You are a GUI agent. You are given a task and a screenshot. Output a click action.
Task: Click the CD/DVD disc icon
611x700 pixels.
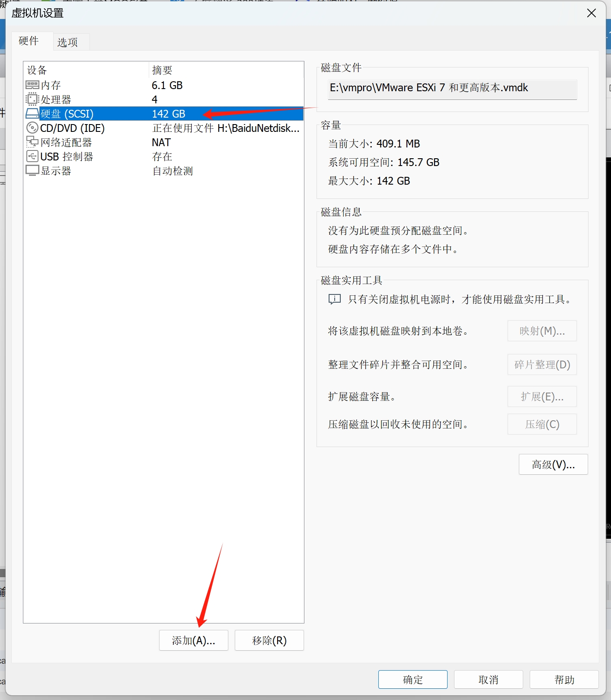32,128
